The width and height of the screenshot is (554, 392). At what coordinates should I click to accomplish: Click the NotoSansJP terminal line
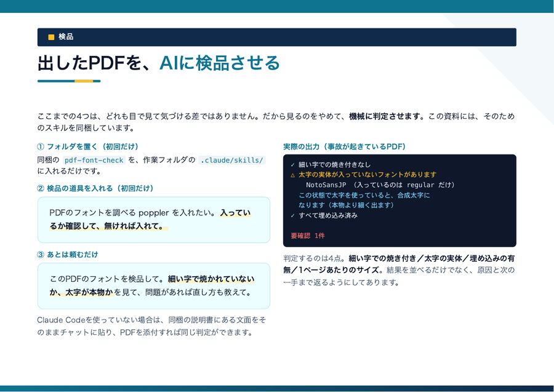380,185
